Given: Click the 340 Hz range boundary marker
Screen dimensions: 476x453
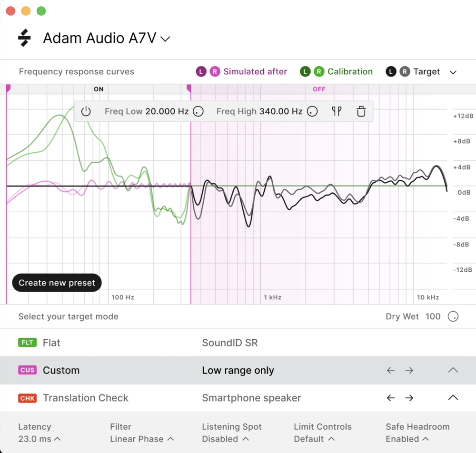Looking at the screenshot, I should pos(189,89).
